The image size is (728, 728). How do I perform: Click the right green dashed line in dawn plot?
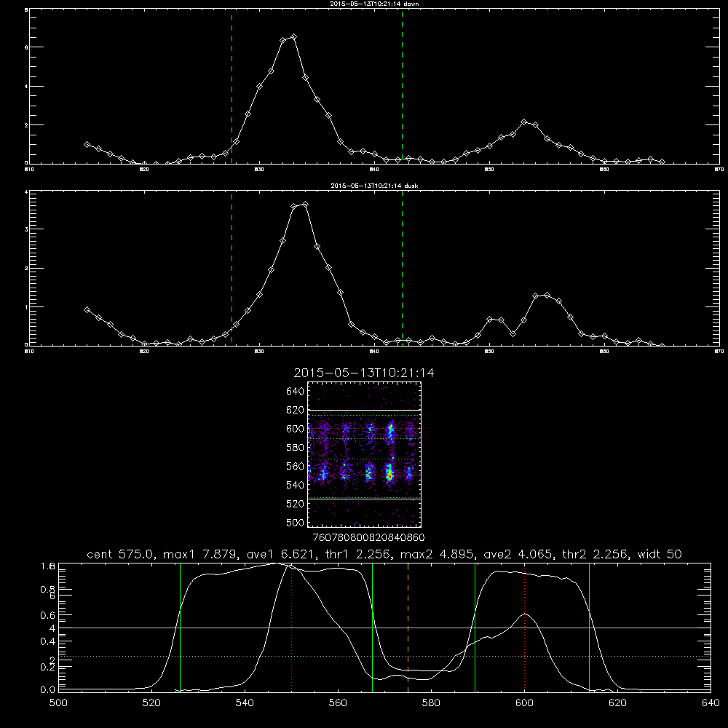[402, 87]
